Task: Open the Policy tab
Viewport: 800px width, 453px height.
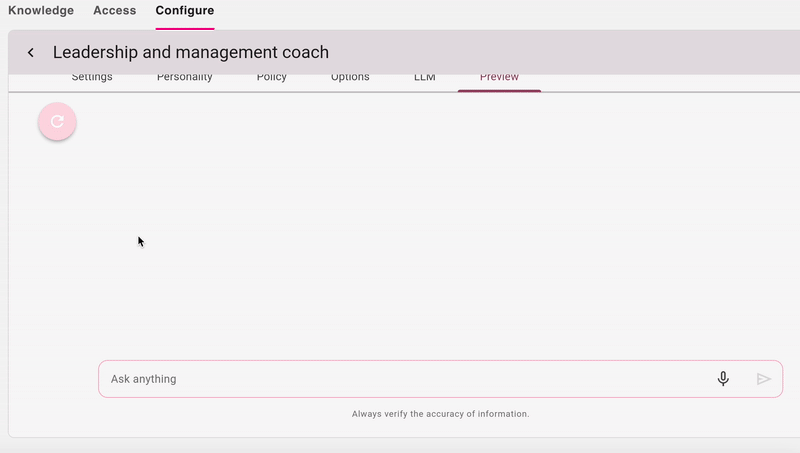Action: [271, 79]
